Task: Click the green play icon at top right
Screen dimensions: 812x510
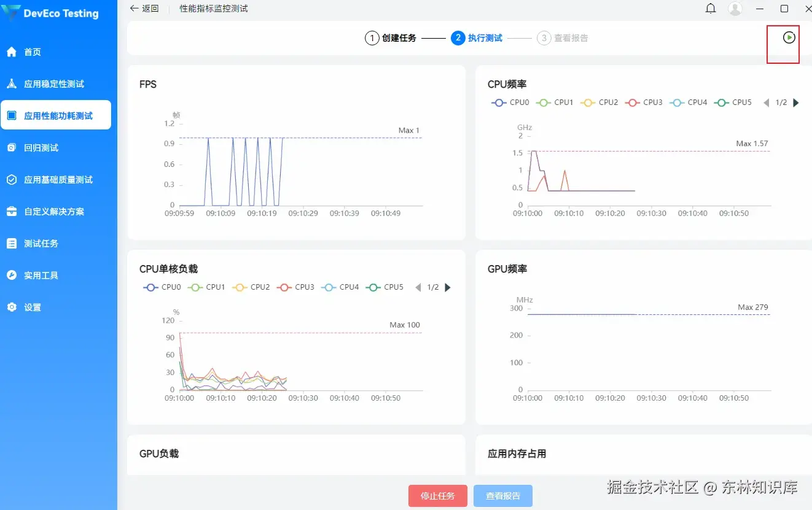Action: click(789, 37)
